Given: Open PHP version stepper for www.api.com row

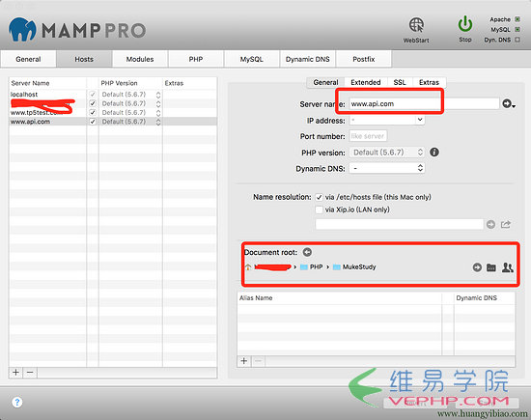Looking at the screenshot, I should (x=158, y=122).
